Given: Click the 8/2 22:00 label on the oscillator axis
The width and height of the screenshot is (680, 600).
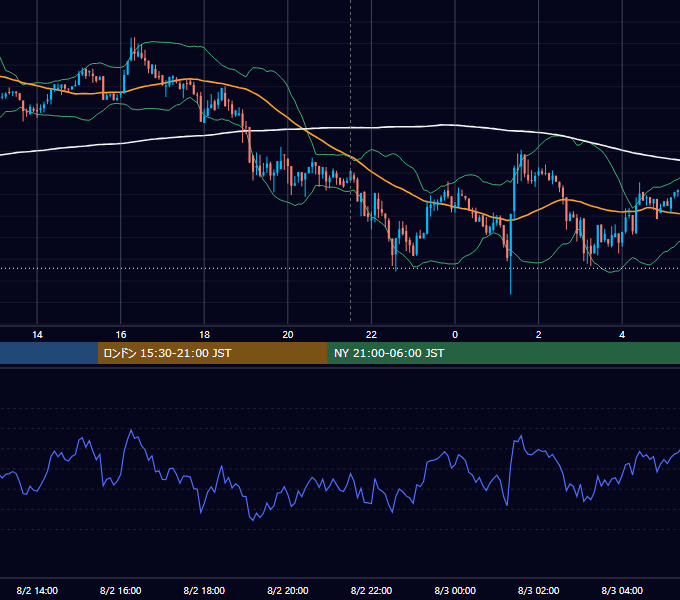Looking at the screenshot, I should (371, 590).
